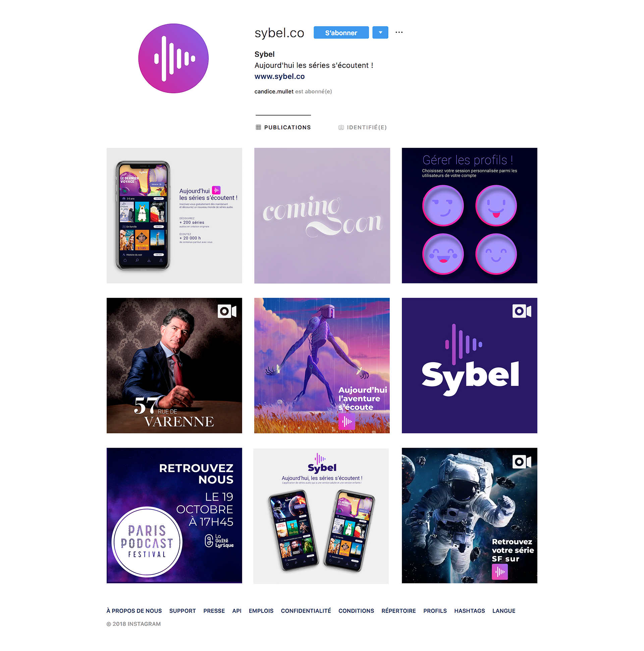The height and width of the screenshot is (651, 644).
Task: Click the Sybel profile picture
Action: click(x=173, y=58)
